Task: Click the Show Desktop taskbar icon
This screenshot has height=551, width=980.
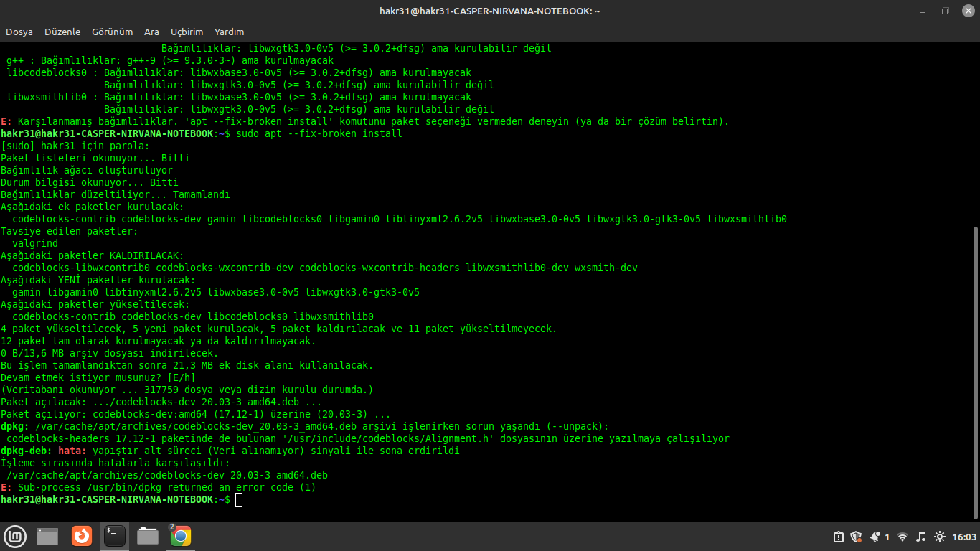Action: 47,536
